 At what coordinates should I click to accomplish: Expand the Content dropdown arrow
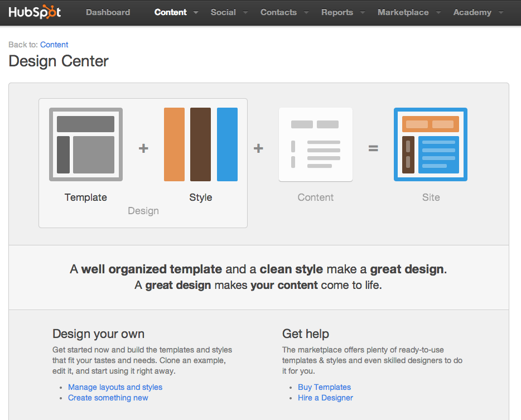(196, 13)
